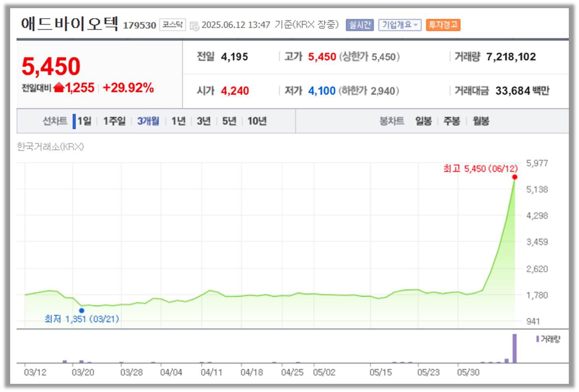This screenshot has width=579, height=392.
Task: Select the 1일 line chart tab
Action: pyautogui.click(x=84, y=121)
